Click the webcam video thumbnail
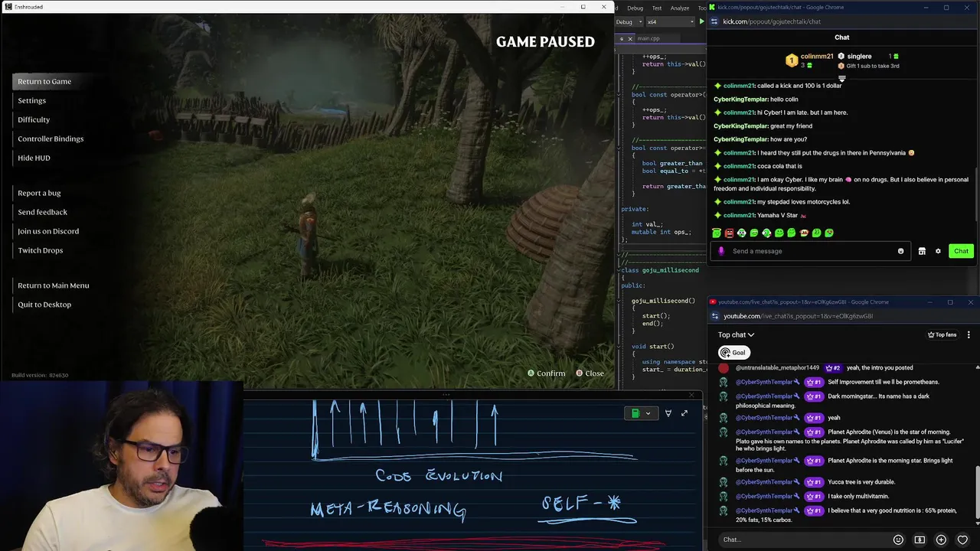Screen dimensions: 980x551 tap(121, 465)
